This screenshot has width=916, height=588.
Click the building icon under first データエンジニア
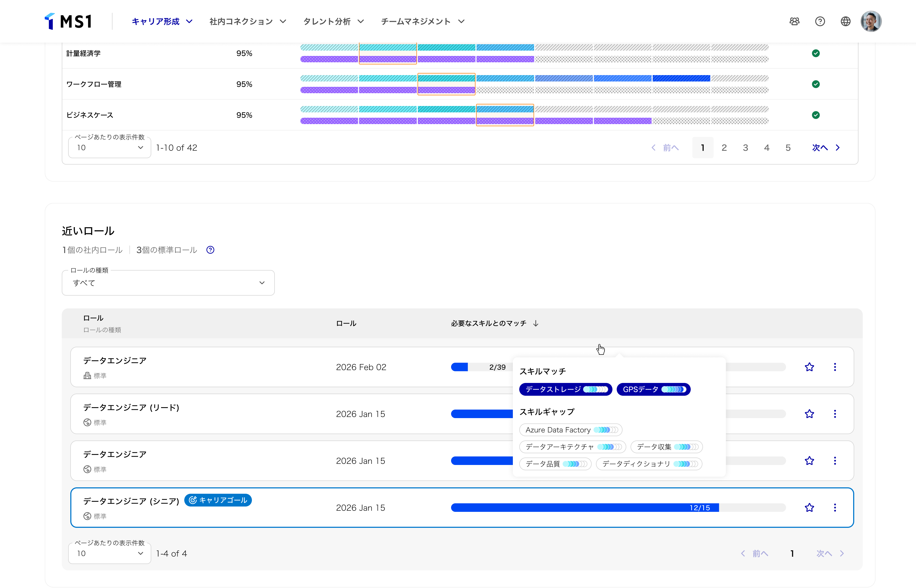(87, 376)
